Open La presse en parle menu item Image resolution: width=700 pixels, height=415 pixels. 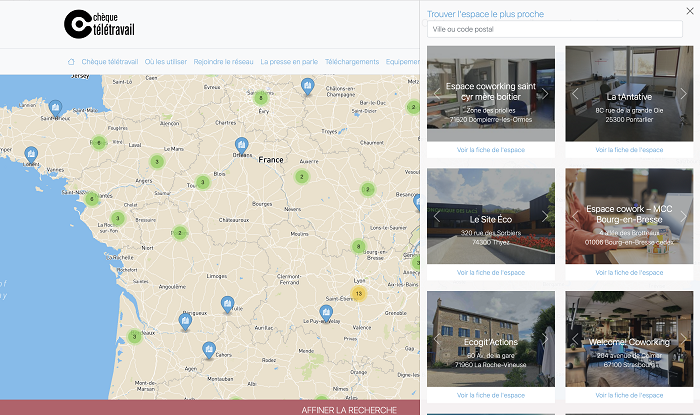click(289, 62)
